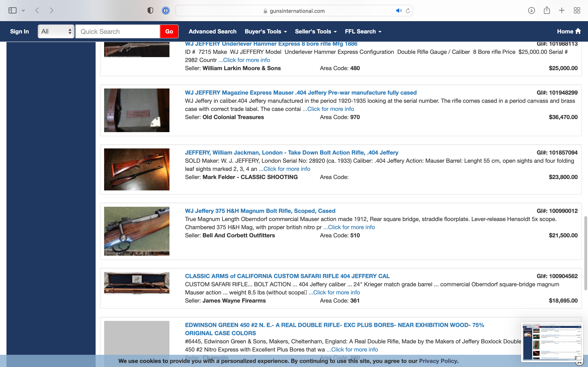Click the privacy shield icon
Viewport: 588px width, 367px height.
click(150, 10)
